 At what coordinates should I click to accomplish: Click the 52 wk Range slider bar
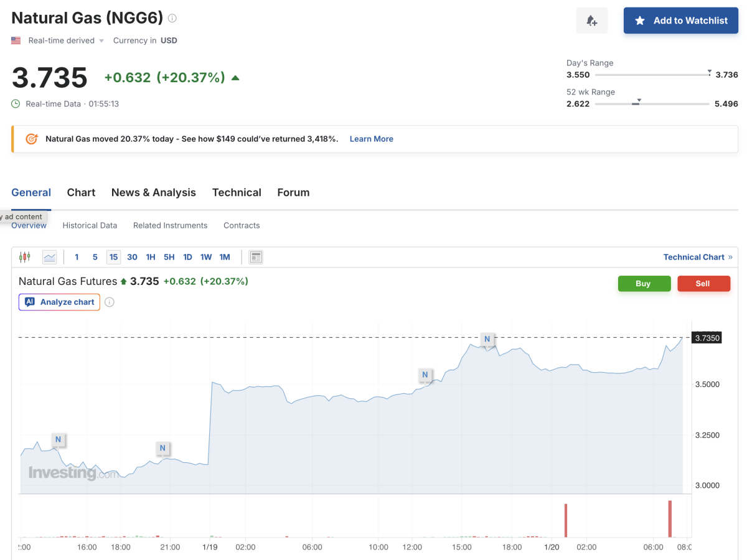[x=651, y=104]
